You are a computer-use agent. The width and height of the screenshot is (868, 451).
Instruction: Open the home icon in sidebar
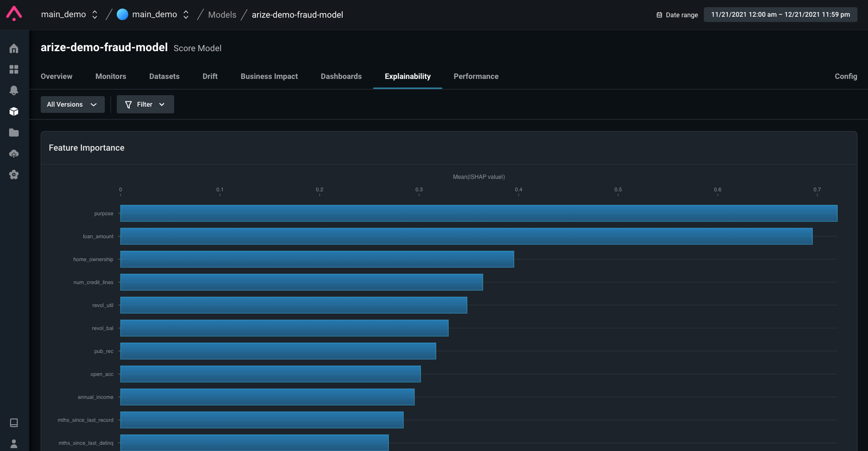click(14, 48)
